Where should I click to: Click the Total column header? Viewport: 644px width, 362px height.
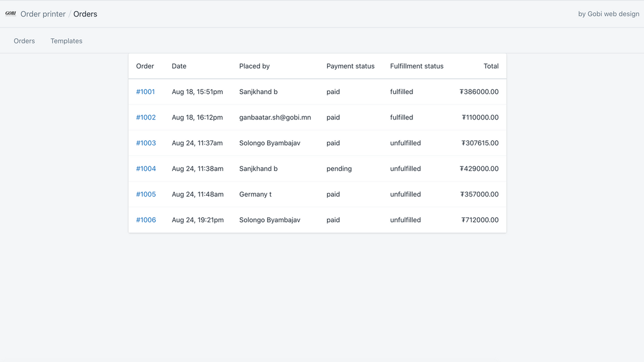click(491, 66)
